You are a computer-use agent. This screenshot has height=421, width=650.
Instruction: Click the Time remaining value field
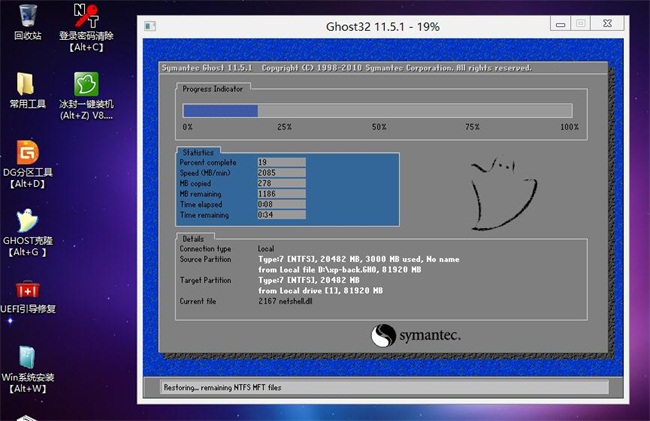[280, 215]
